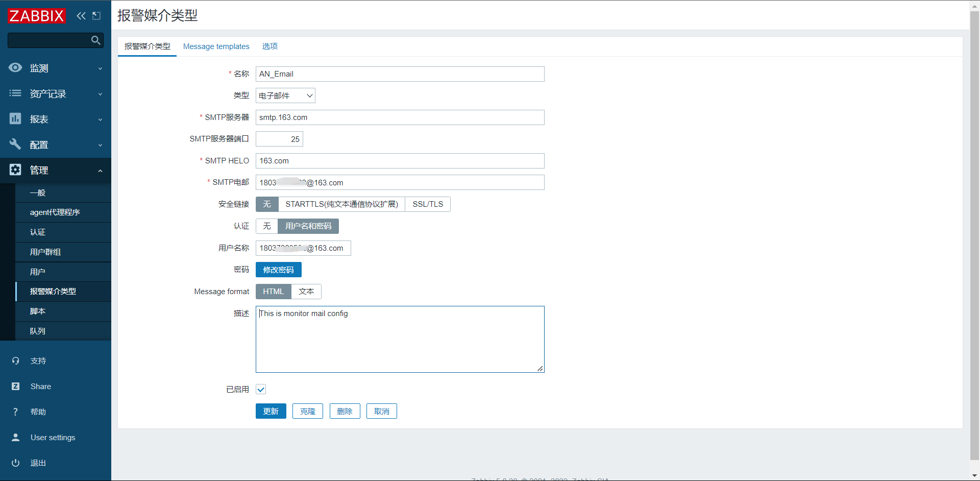Expand the 报表 menu chevron

(100, 119)
